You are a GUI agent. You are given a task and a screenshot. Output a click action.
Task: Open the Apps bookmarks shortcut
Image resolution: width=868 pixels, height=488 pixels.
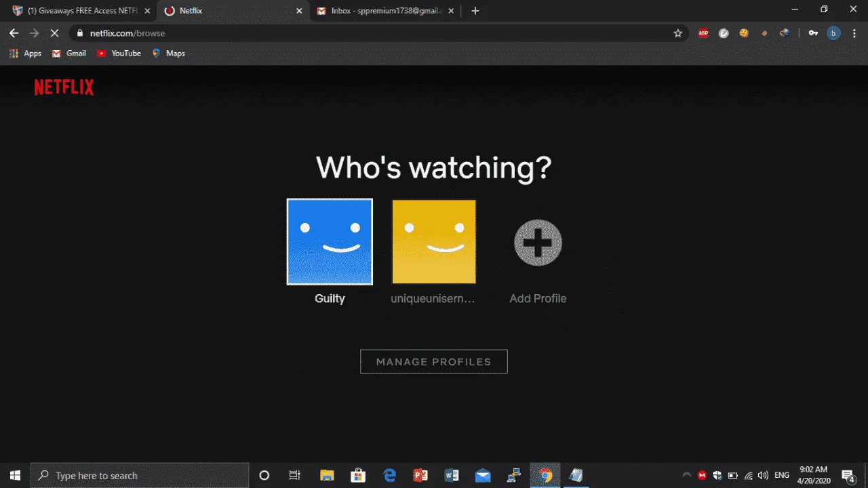pyautogui.click(x=25, y=53)
